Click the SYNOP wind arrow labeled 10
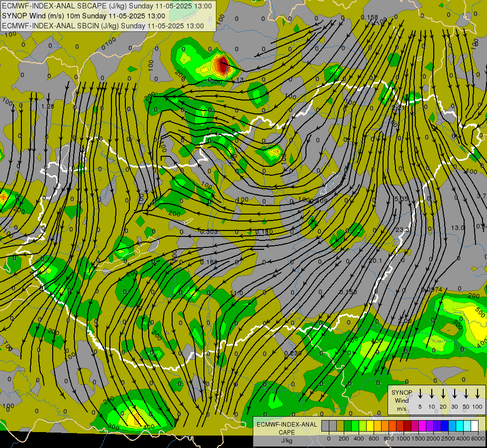487x448 pixels. pyautogui.click(x=431, y=393)
